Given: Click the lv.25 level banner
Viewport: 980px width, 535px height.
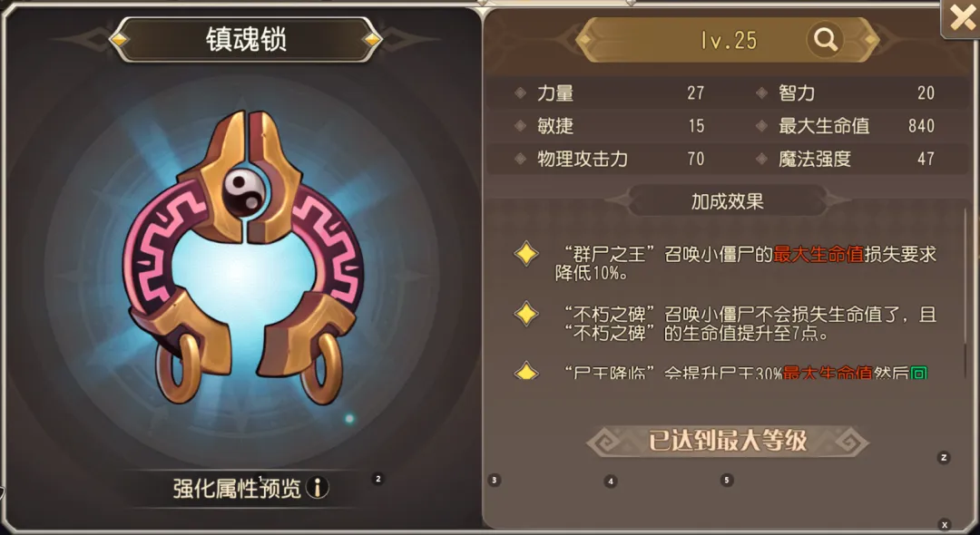Looking at the screenshot, I should 728,40.
